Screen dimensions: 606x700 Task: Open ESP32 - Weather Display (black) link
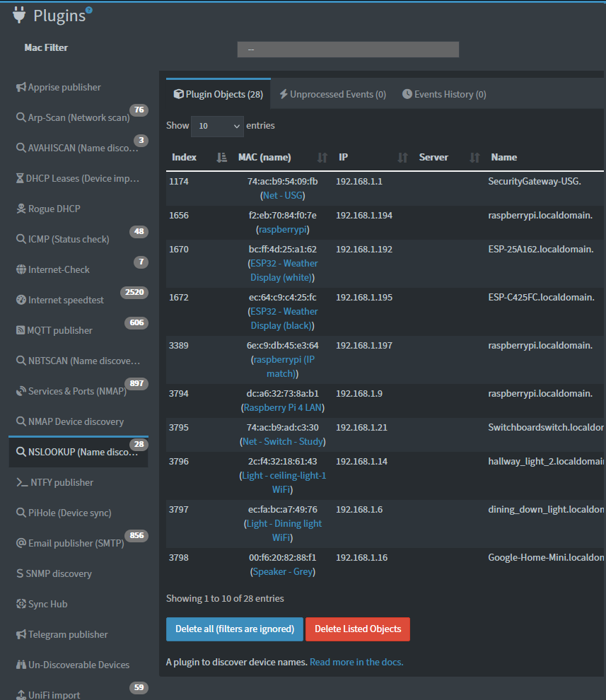tap(284, 318)
